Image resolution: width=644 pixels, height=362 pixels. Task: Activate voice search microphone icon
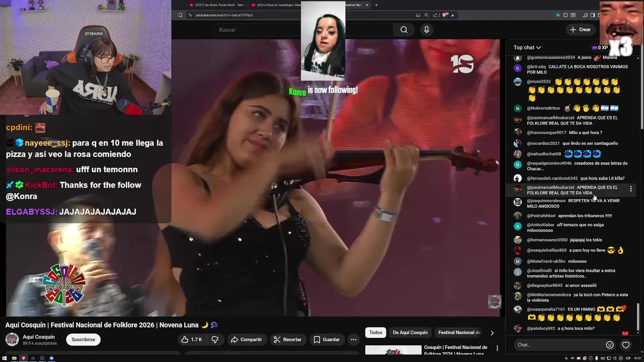426,30
